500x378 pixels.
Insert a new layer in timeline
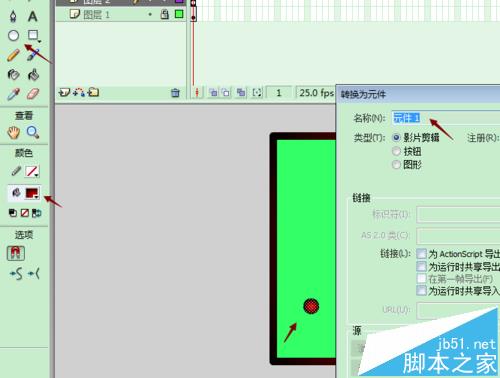coord(64,92)
